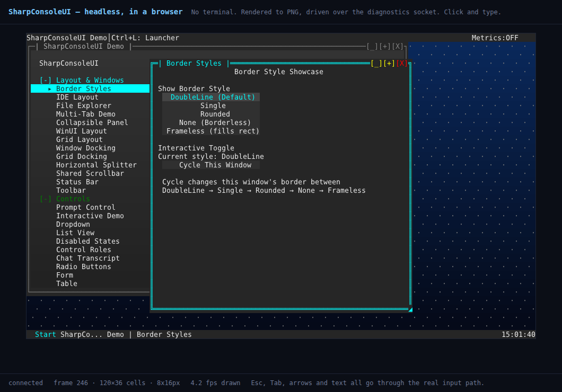Viewport: 562px width, 392px height.
Task: Maximize the Border Styles window
Action: click(389, 64)
